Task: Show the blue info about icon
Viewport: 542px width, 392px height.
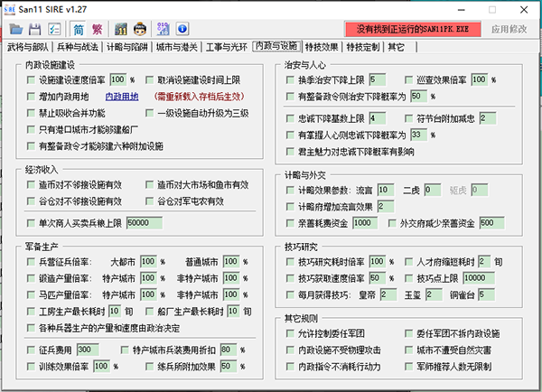Action: click(182, 29)
